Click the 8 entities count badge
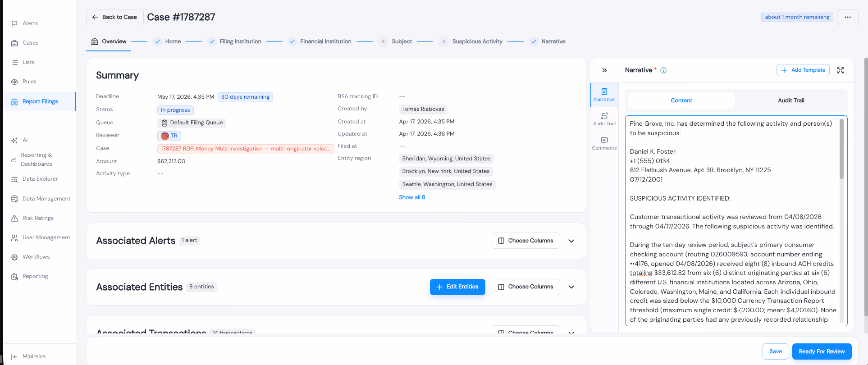The image size is (868, 365). 201,287
